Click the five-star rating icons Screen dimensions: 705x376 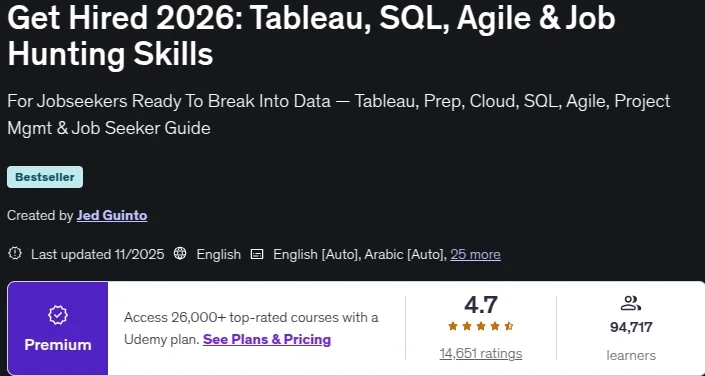[x=481, y=326]
